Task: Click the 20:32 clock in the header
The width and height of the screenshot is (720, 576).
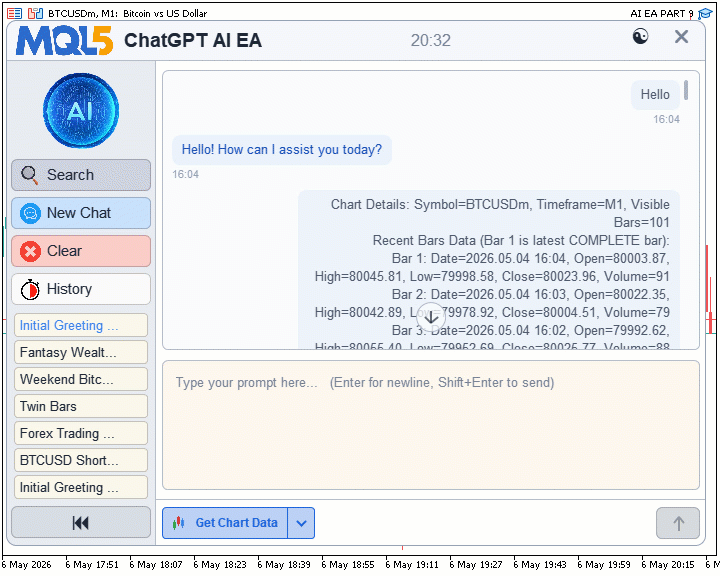Action: pyautogui.click(x=431, y=40)
